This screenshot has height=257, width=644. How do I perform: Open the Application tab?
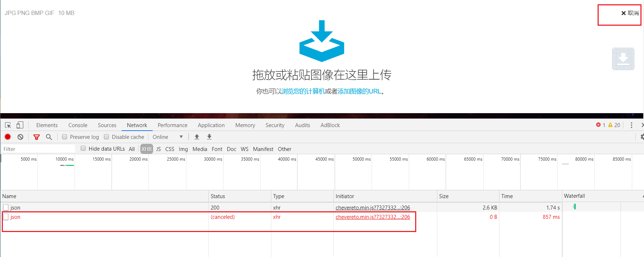click(211, 125)
